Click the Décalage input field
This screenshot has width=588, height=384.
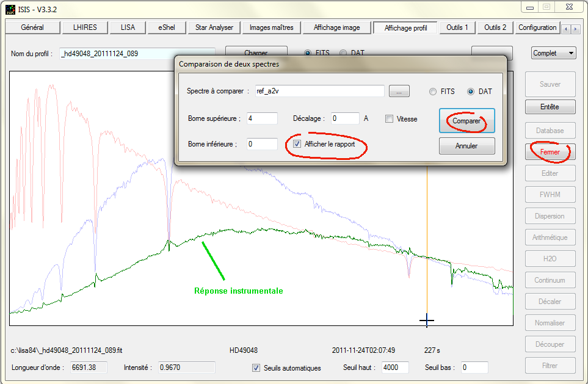point(346,118)
